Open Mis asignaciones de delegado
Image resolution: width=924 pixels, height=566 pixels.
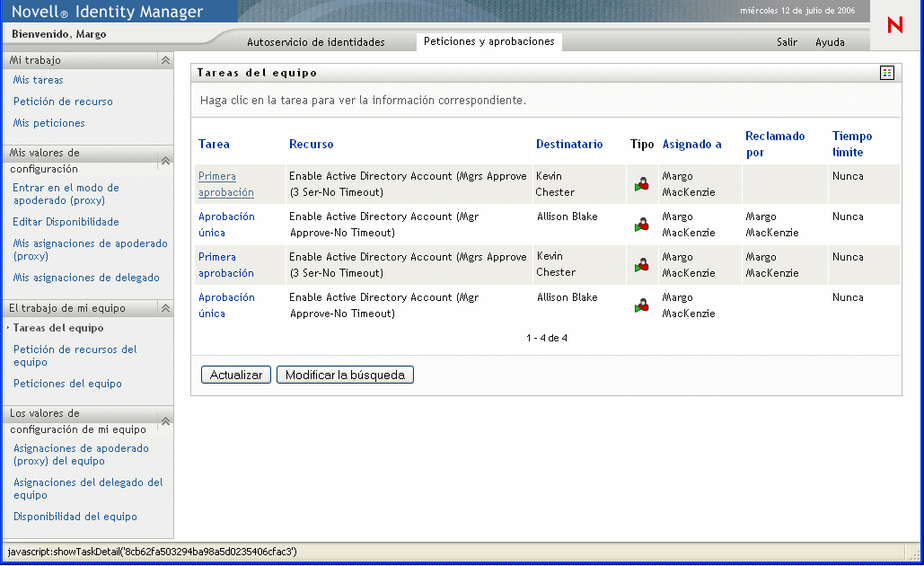(86, 277)
